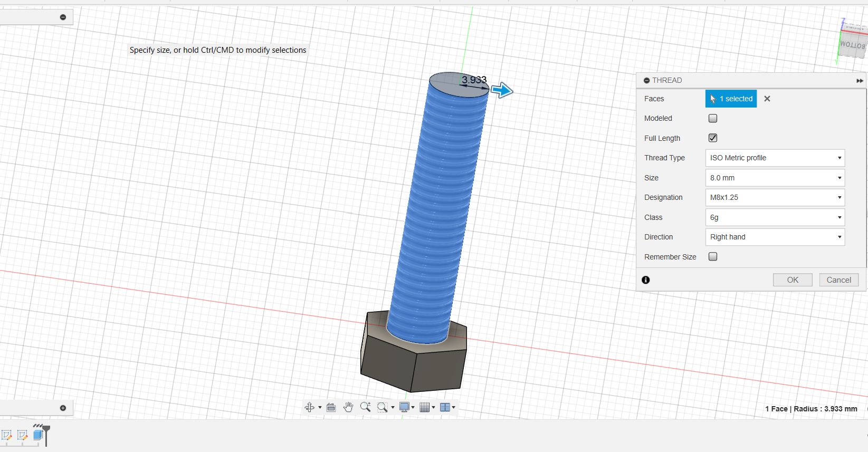This screenshot has width=868, height=452.
Task: Open the Display Settings monitor icon
Action: pos(405,407)
